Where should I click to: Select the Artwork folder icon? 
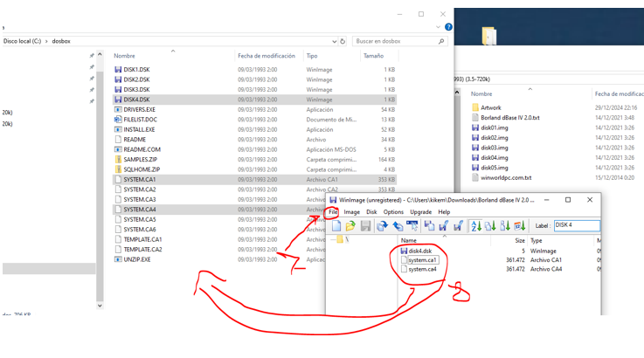475,108
